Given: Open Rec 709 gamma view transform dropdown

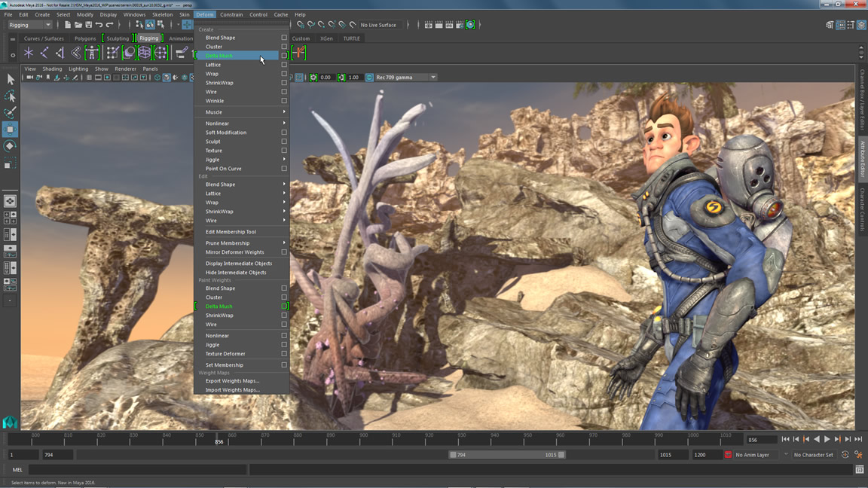Looking at the screenshot, I should (x=405, y=78).
